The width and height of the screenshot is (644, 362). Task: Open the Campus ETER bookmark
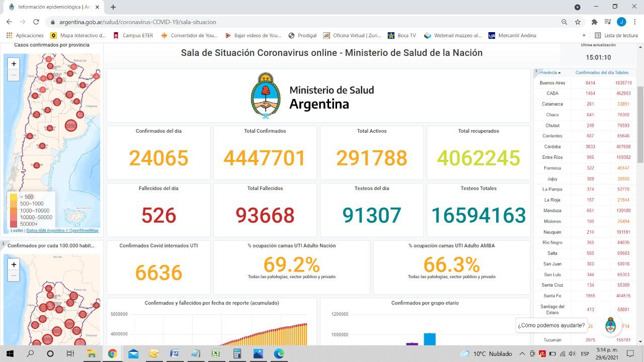coord(133,36)
